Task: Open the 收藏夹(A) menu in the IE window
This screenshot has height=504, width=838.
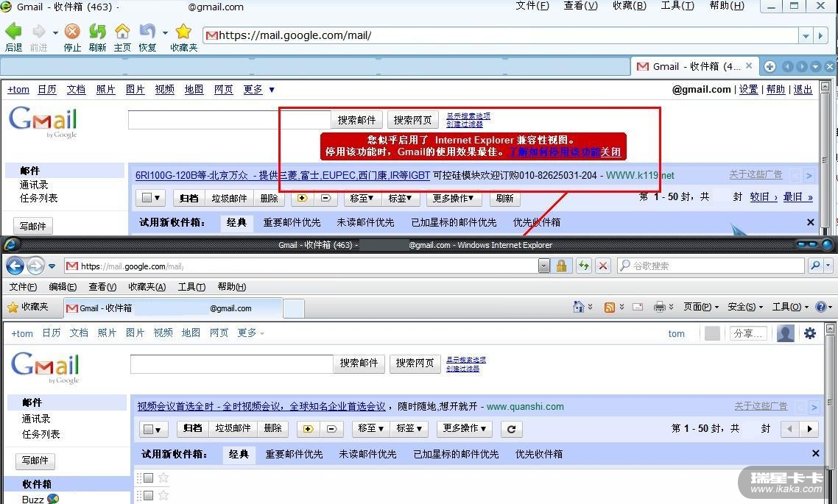Action: 147,287
